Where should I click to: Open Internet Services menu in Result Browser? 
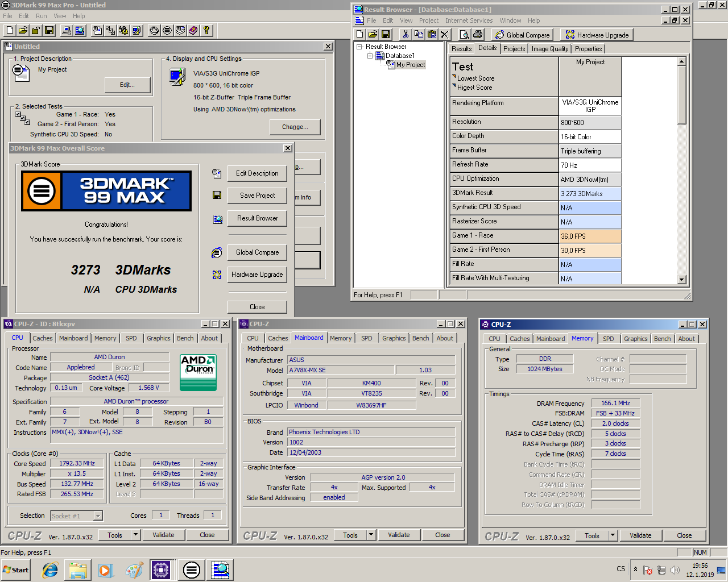click(469, 20)
